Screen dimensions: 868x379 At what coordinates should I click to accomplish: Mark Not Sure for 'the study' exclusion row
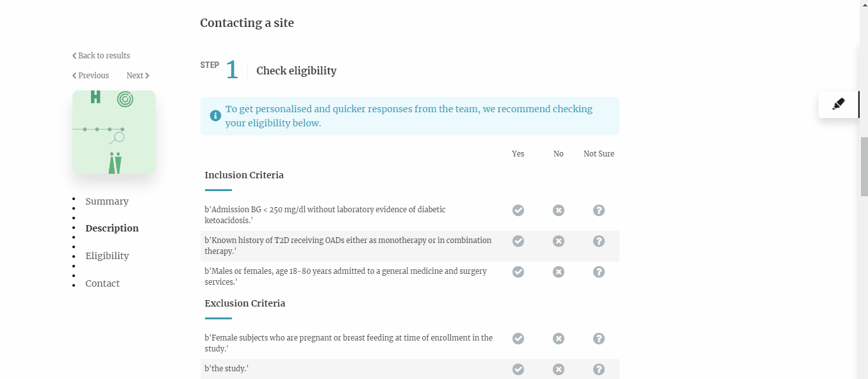[599, 369]
